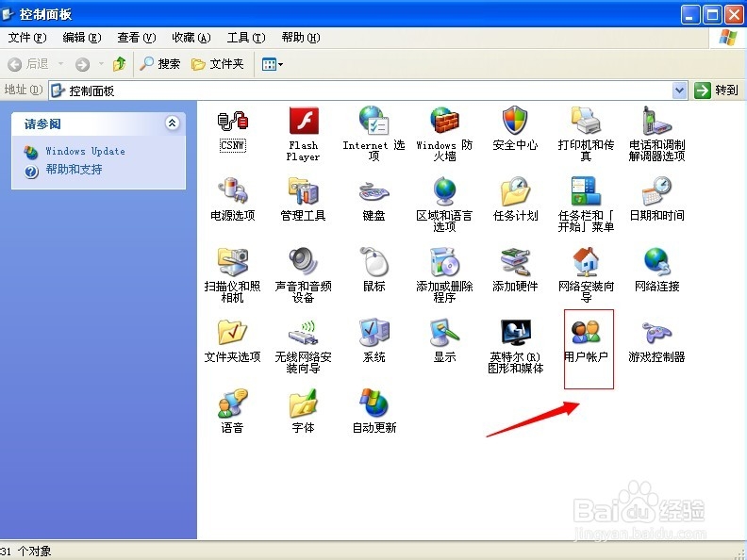Open 语音 settings icon
The image size is (747, 560).
232,403
